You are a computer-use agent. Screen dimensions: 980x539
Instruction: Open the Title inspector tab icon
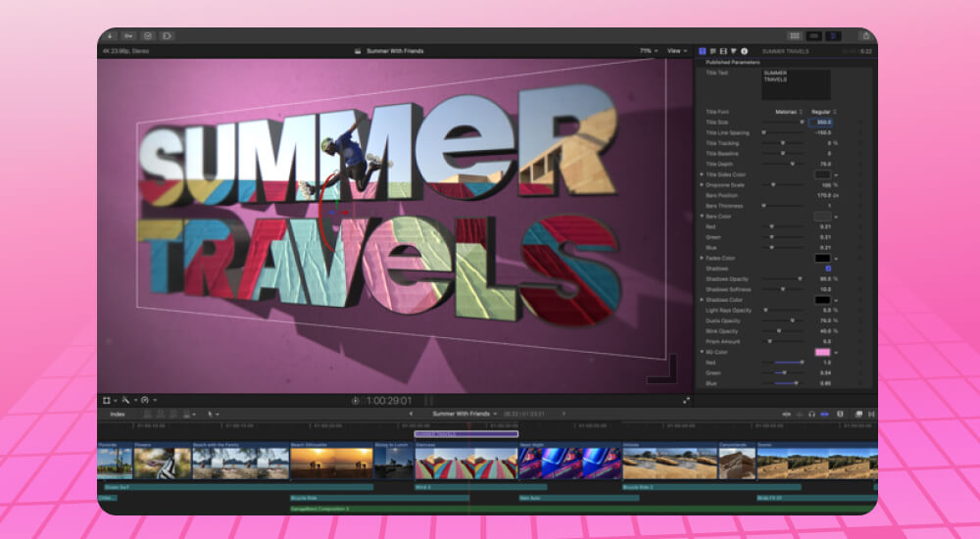point(702,51)
